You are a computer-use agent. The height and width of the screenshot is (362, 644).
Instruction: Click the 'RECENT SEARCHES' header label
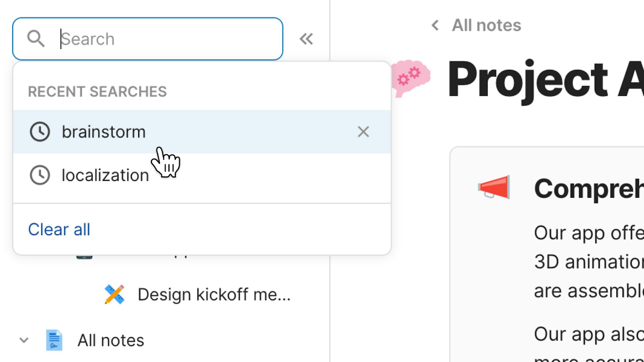(97, 92)
